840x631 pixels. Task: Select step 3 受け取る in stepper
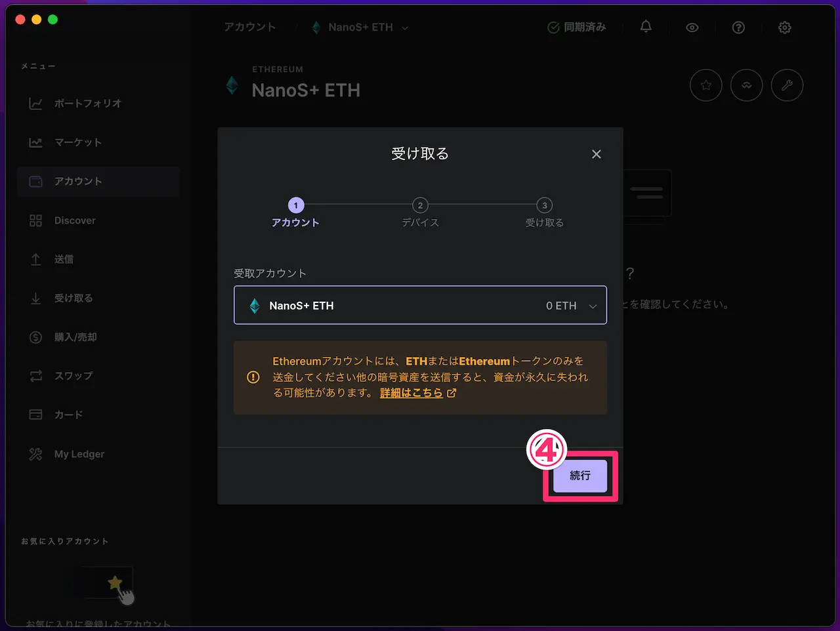544,213
